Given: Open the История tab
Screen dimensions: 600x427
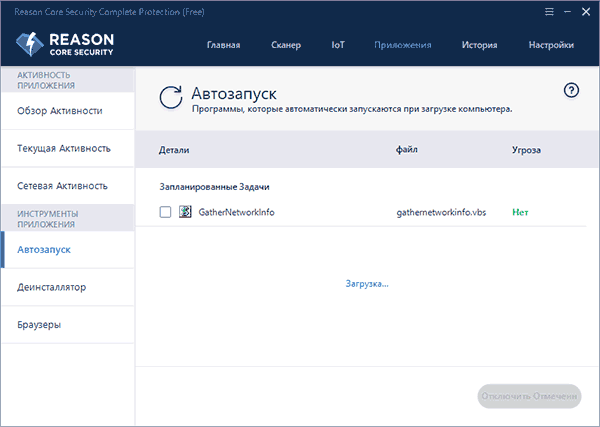Looking at the screenshot, I should click(x=479, y=45).
